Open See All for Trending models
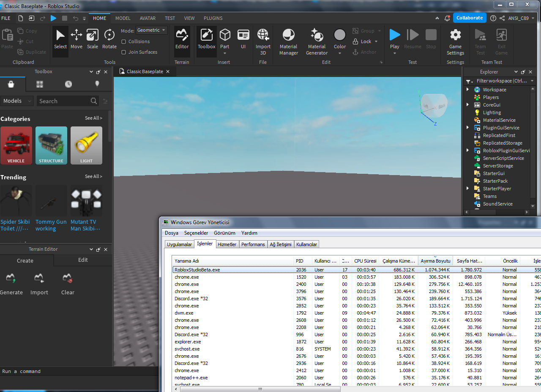Image resolution: width=541 pixels, height=392 pixels. 93,176
